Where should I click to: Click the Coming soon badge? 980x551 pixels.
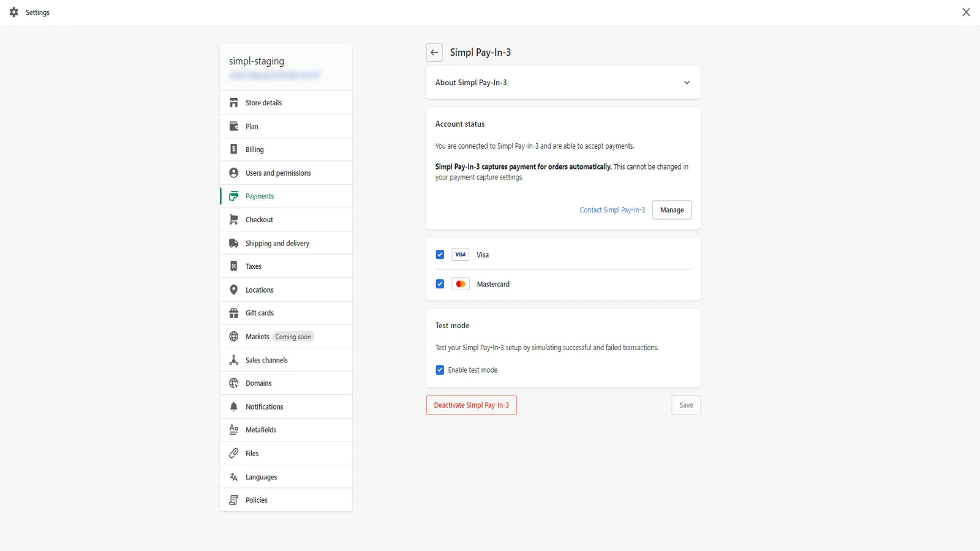point(293,337)
